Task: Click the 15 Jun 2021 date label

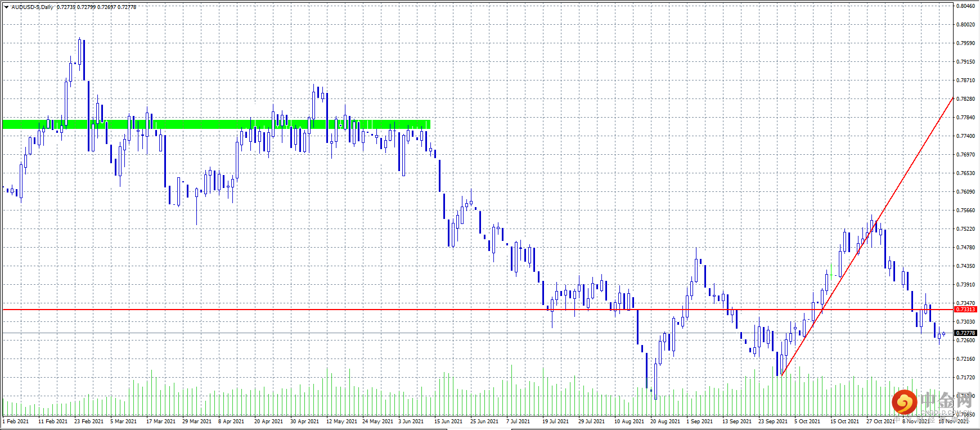Action: (448, 421)
